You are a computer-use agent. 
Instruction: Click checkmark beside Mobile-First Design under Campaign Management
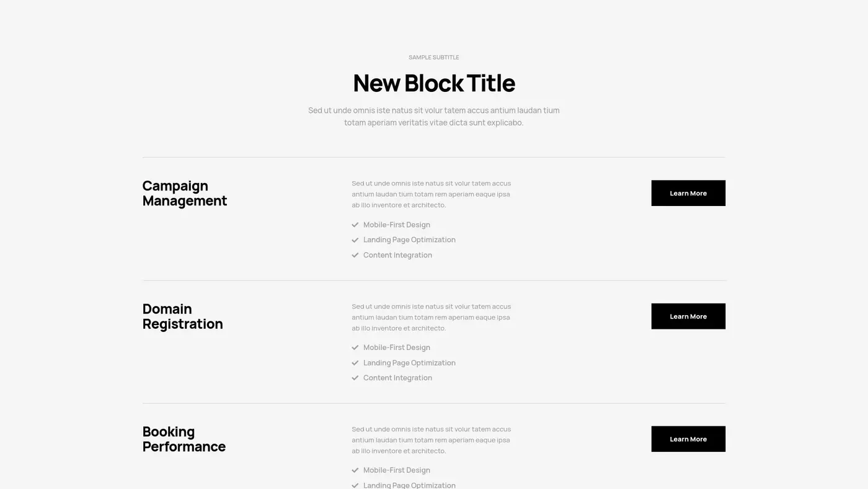tap(355, 225)
